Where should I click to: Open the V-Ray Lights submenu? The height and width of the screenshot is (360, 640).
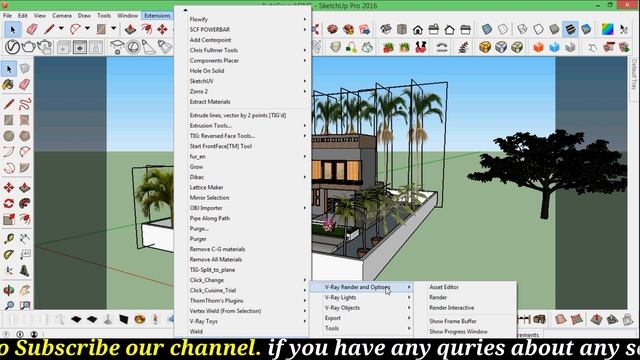[x=362, y=298]
